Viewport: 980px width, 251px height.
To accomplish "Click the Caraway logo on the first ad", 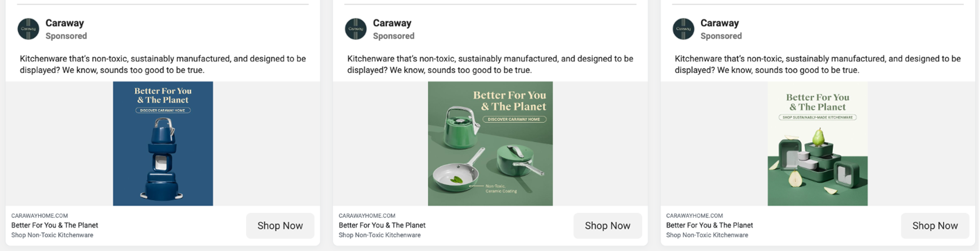I will coord(28,29).
